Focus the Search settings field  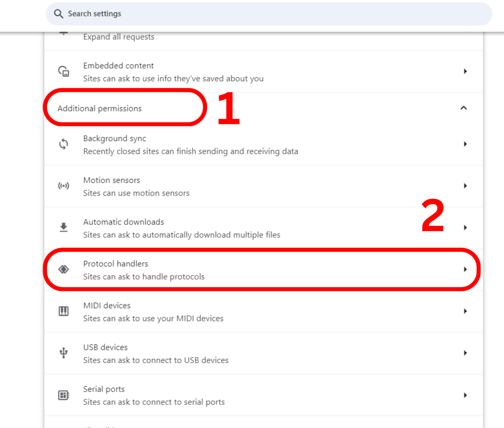(262, 14)
